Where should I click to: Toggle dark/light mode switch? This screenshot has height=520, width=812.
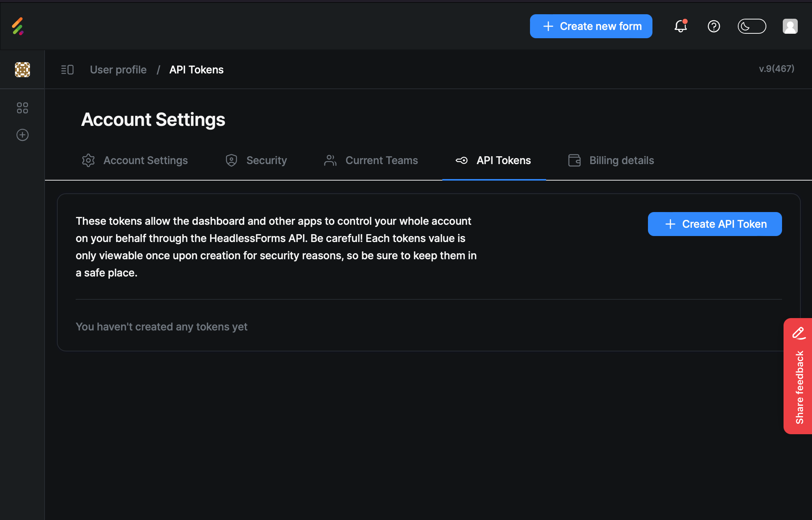tap(752, 26)
